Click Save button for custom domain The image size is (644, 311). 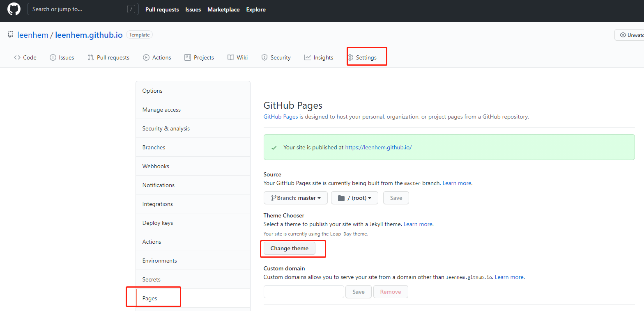pos(359,292)
